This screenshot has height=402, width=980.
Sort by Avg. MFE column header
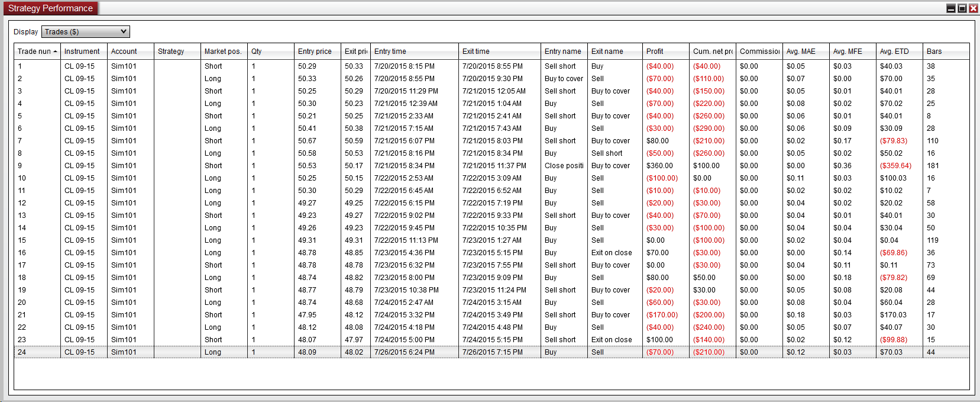click(853, 52)
